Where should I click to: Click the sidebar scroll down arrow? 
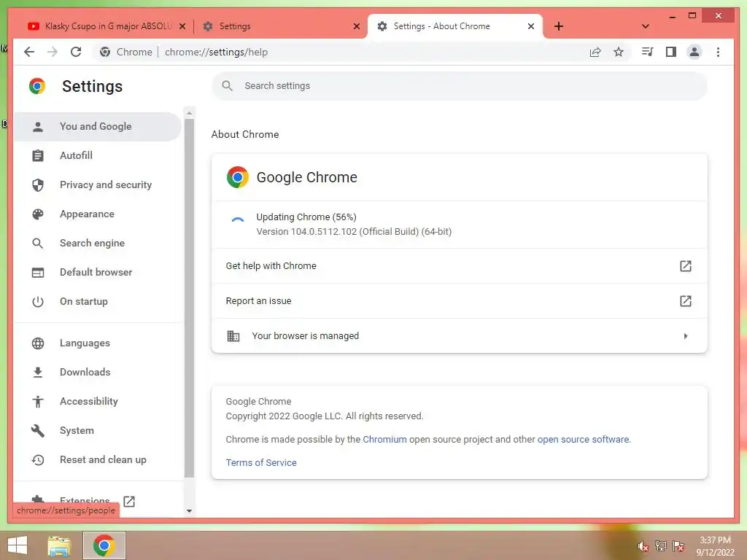coord(189,511)
